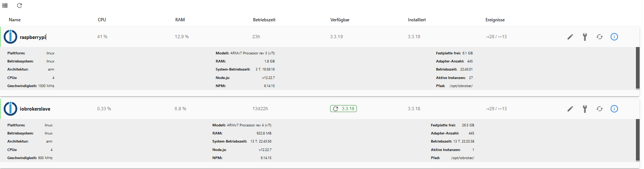Open iobrokerslave base settings wrench icon
Screen dimensions: 644x169
click(585, 109)
